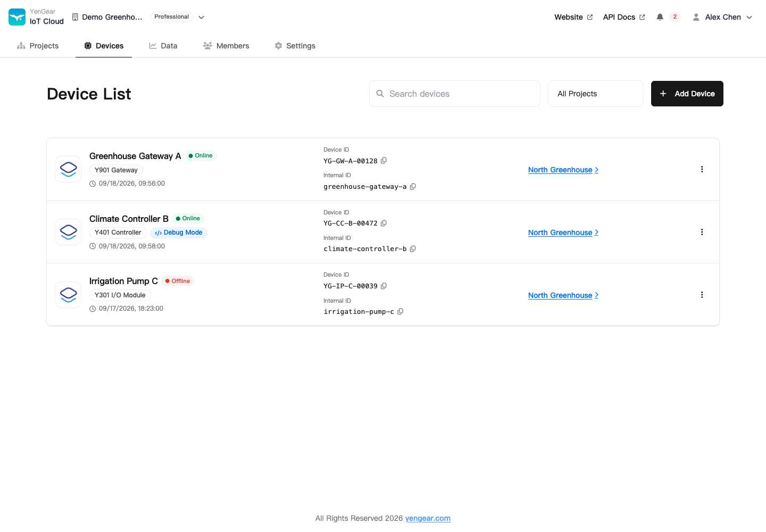Click the Y301 I/O Module model tag

pyautogui.click(x=120, y=295)
